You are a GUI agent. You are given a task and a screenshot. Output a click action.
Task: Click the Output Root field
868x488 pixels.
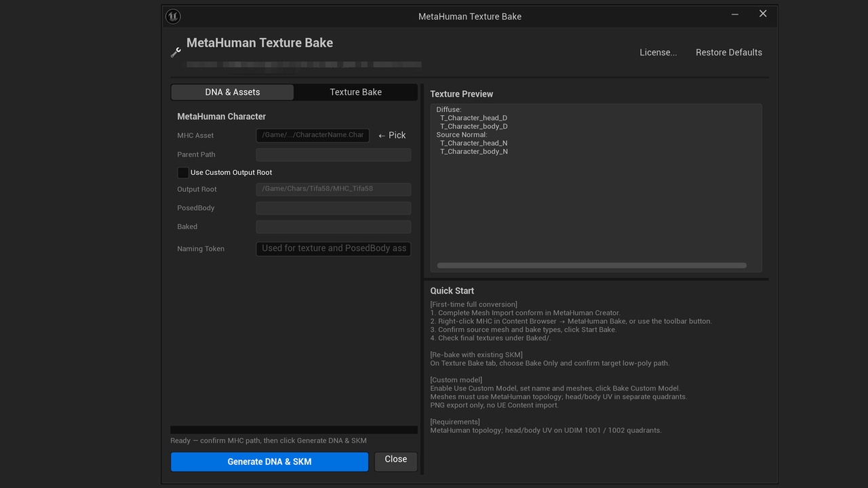point(334,189)
